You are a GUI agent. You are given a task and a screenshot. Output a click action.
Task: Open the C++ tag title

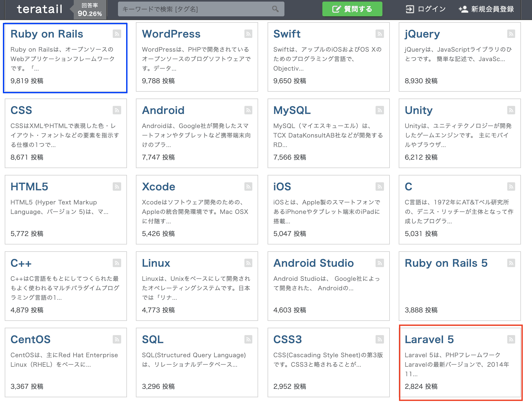click(x=21, y=263)
